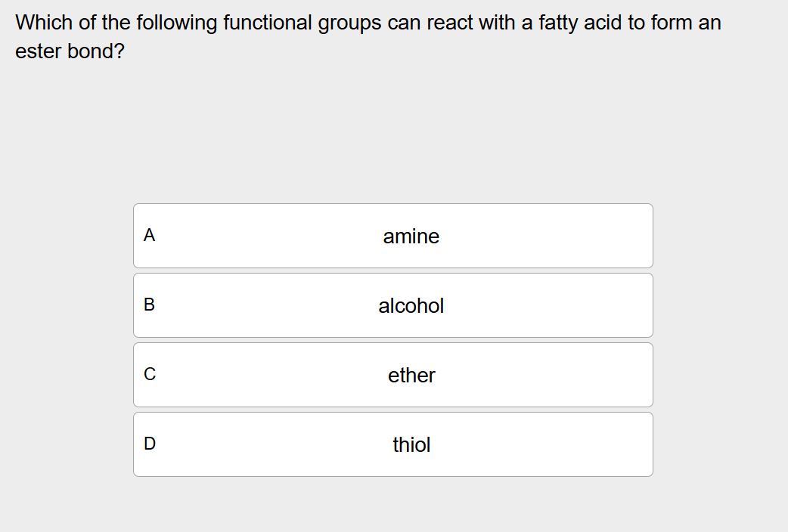Choose option C ether
Viewport: 788px width, 532px height.
tap(392, 375)
